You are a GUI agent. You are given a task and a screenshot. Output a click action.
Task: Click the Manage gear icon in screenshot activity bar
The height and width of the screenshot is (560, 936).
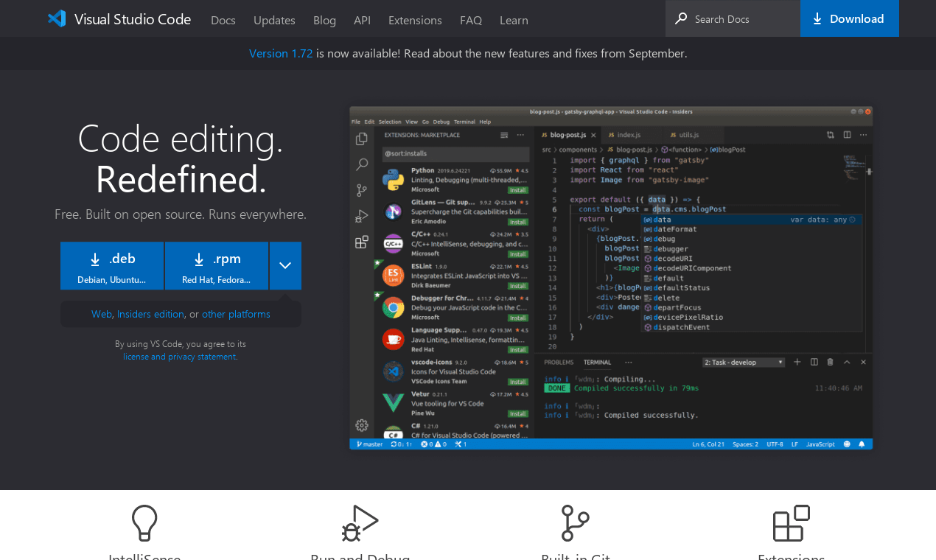click(361, 424)
